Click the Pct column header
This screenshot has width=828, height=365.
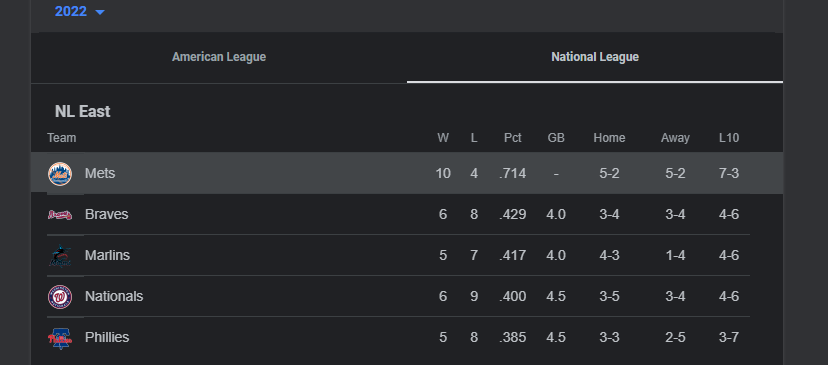[512, 138]
